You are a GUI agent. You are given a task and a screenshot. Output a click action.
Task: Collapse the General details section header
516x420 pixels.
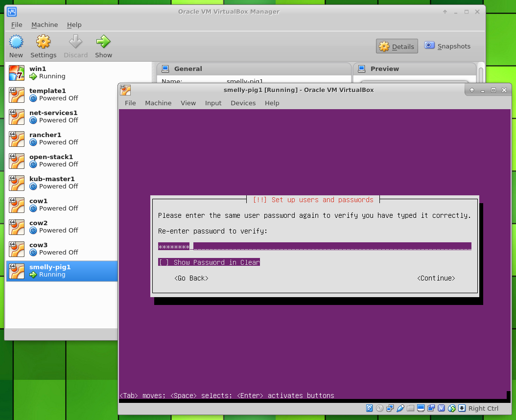(254, 69)
